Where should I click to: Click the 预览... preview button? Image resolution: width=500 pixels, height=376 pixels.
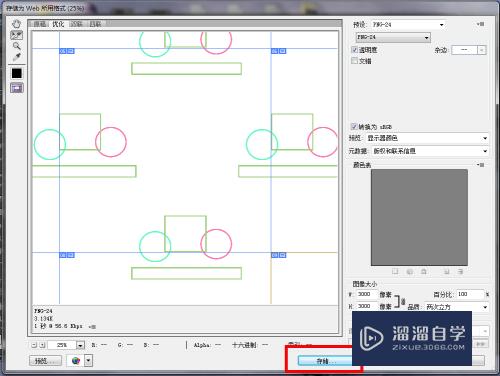(x=45, y=361)
